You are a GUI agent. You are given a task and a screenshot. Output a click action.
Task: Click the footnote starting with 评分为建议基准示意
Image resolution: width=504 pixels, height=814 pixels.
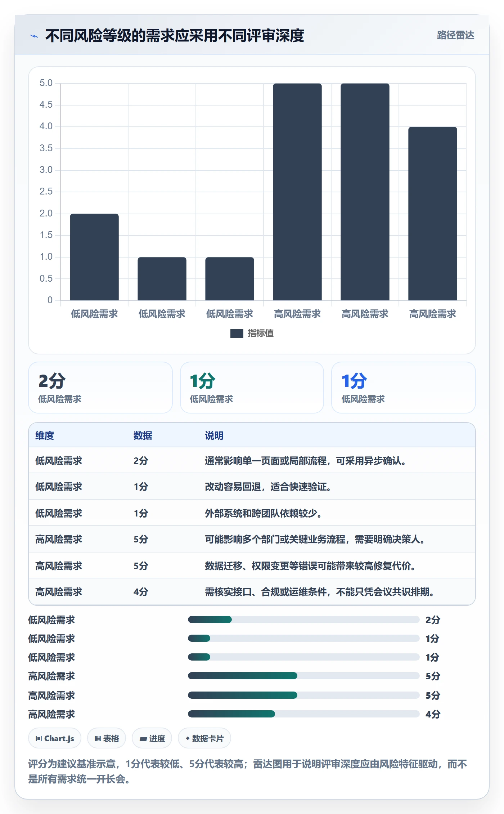248,771
